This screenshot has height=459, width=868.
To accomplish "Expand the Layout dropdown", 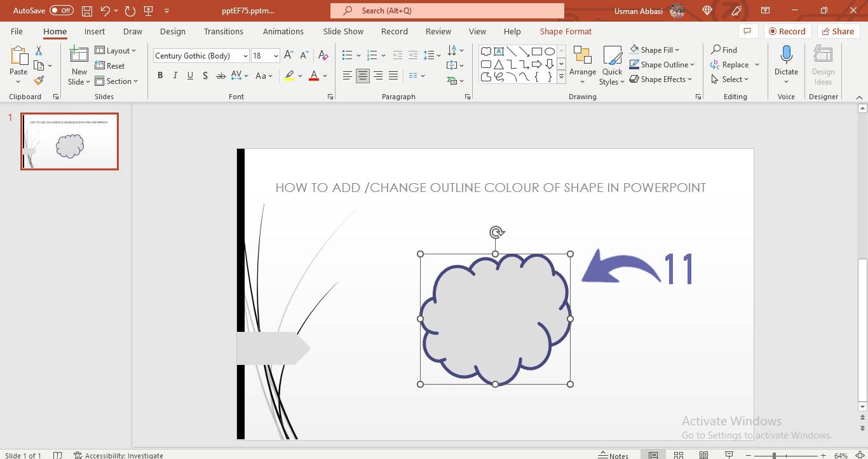I will tap(116, 51).
